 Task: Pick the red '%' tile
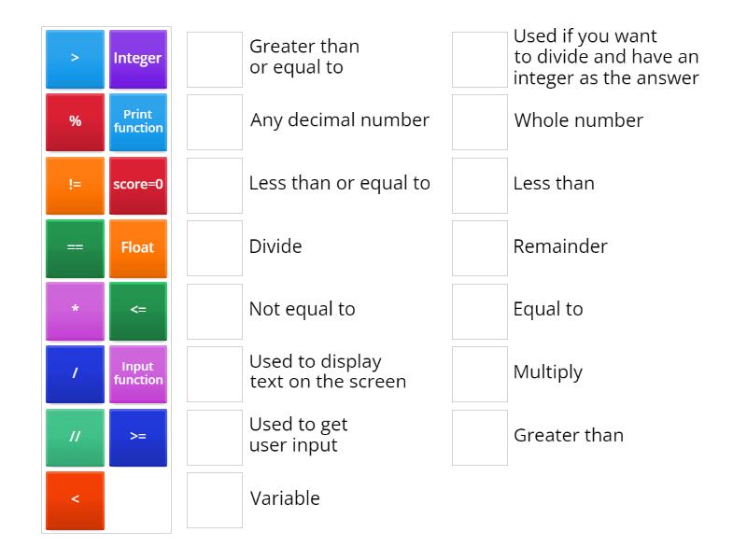click(x=75, y=122)
